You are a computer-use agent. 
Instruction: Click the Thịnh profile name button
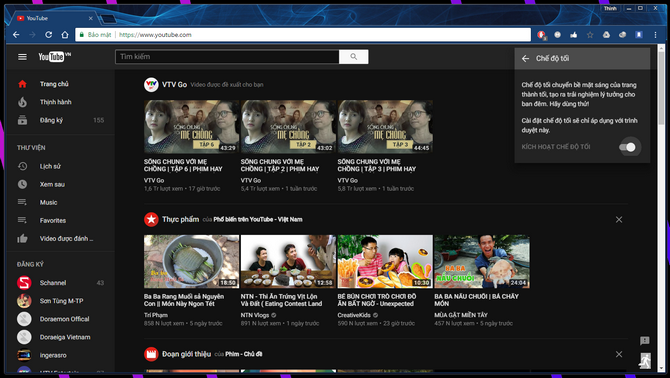[x=610, y=9]
